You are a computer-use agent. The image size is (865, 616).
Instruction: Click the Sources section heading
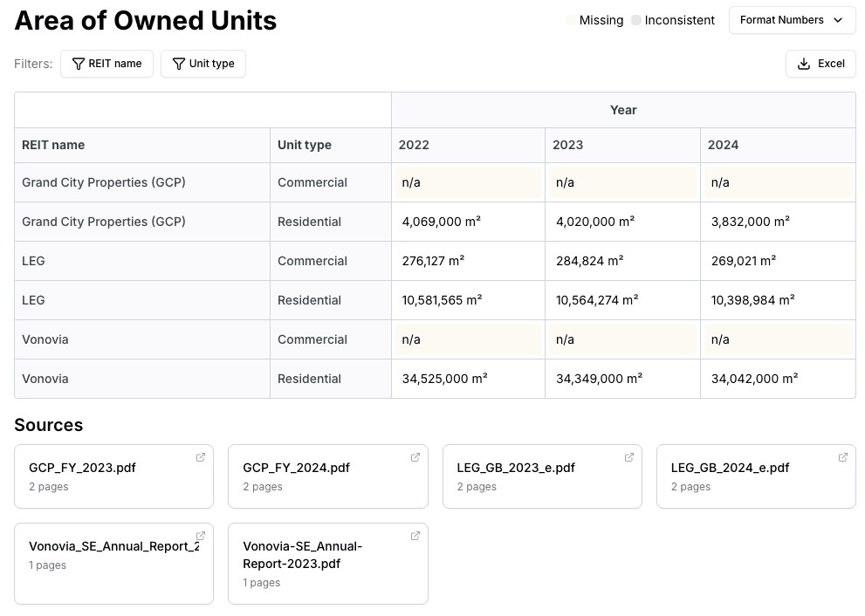click(49, 425)
